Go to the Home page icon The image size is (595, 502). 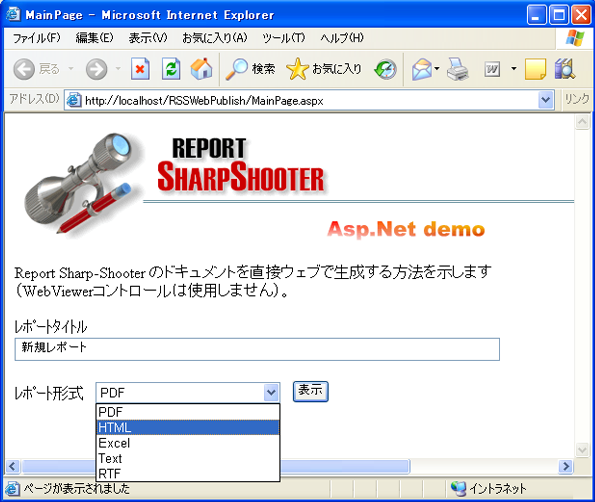click(201, 69)
